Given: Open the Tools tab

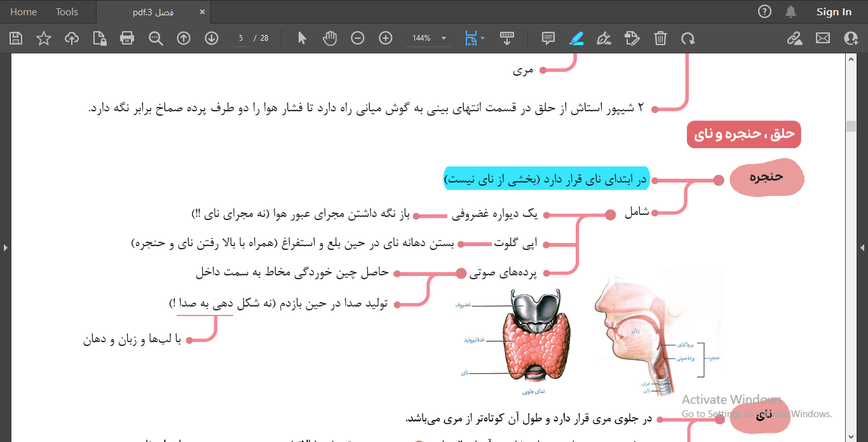Looking at the screenshot, I should point(67,12).
